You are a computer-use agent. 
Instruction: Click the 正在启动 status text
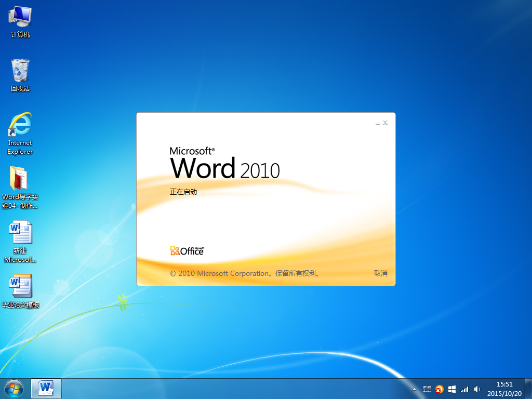[x=183, y=192]
